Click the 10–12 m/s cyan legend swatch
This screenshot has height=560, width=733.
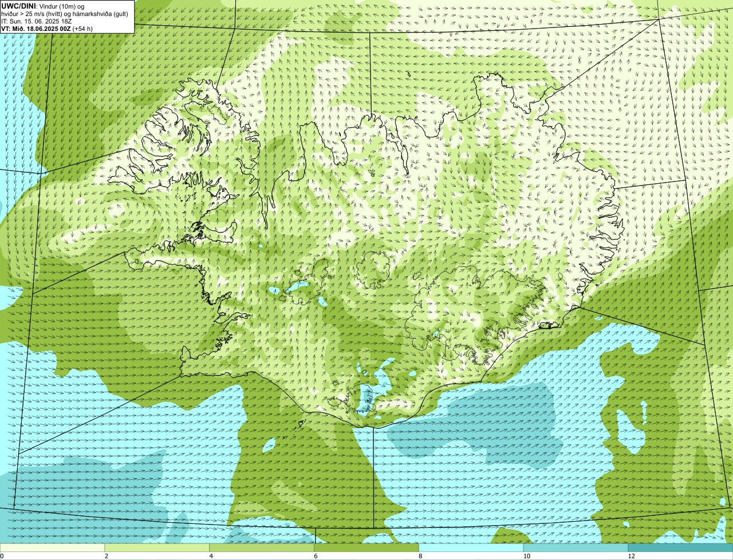[x=576, y=547]
